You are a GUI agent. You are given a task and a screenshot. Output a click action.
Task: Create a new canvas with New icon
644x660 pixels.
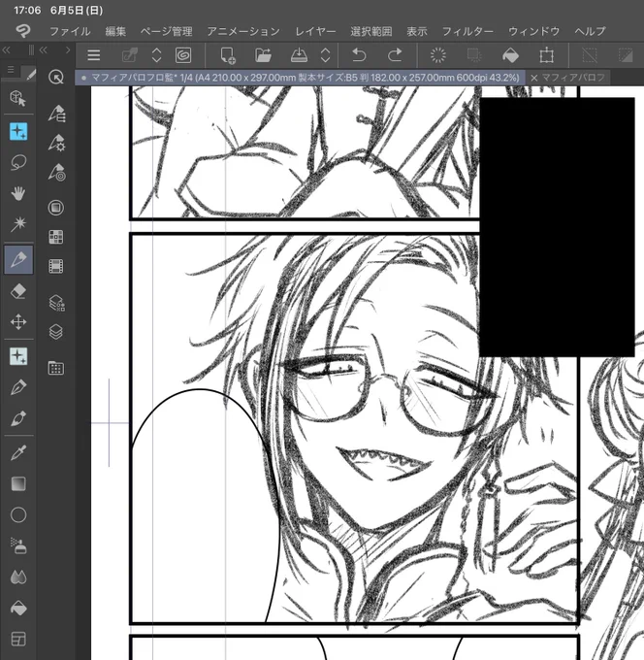[x=228, y=55]
